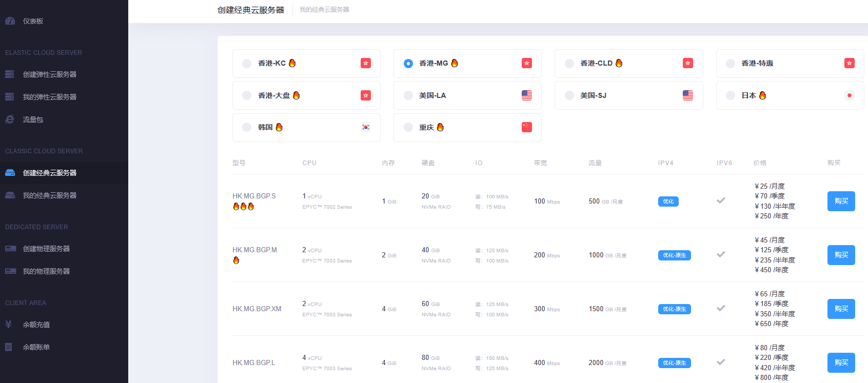Click the server icon beside 创建物理服务器

pyautogui.click(x=10, y=249)
